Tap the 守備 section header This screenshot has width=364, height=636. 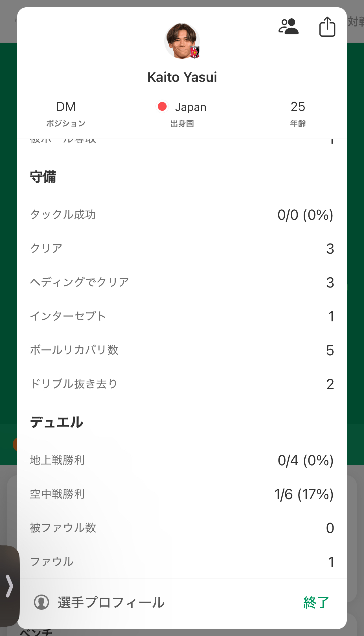[43, 177]
